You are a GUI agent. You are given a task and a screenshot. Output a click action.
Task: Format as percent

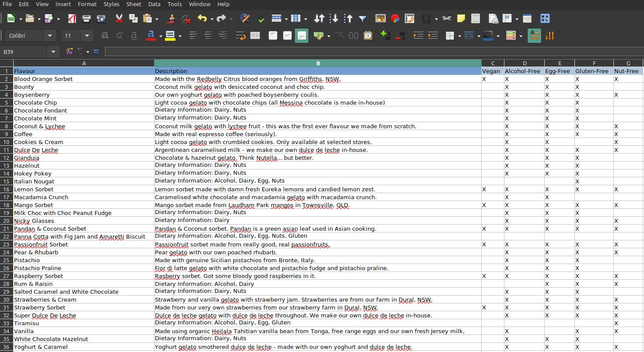(339, 35)
